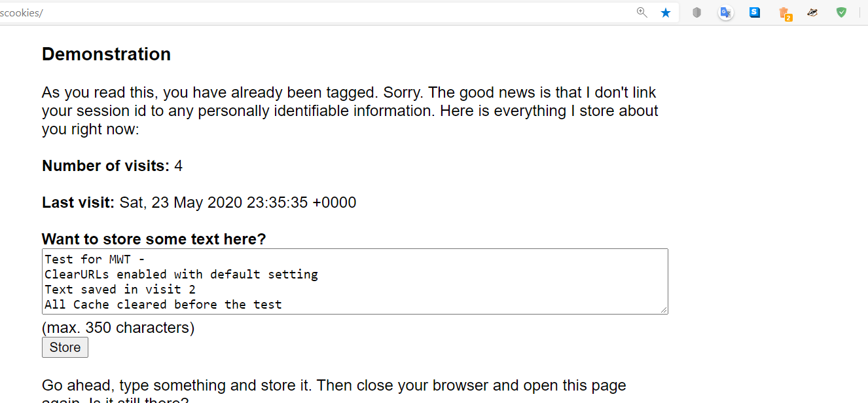The width and height of the screenshot is (868, 403).
Task: Click the 'Want to store some text here?' label
Action: (154, 239)
